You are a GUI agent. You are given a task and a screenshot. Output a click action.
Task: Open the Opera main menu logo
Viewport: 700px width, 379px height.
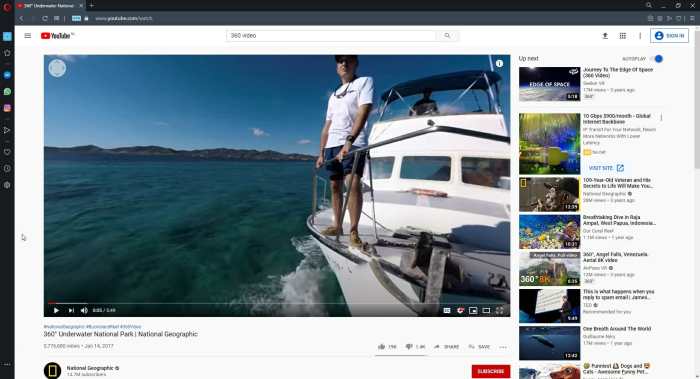tap(7, 6)
